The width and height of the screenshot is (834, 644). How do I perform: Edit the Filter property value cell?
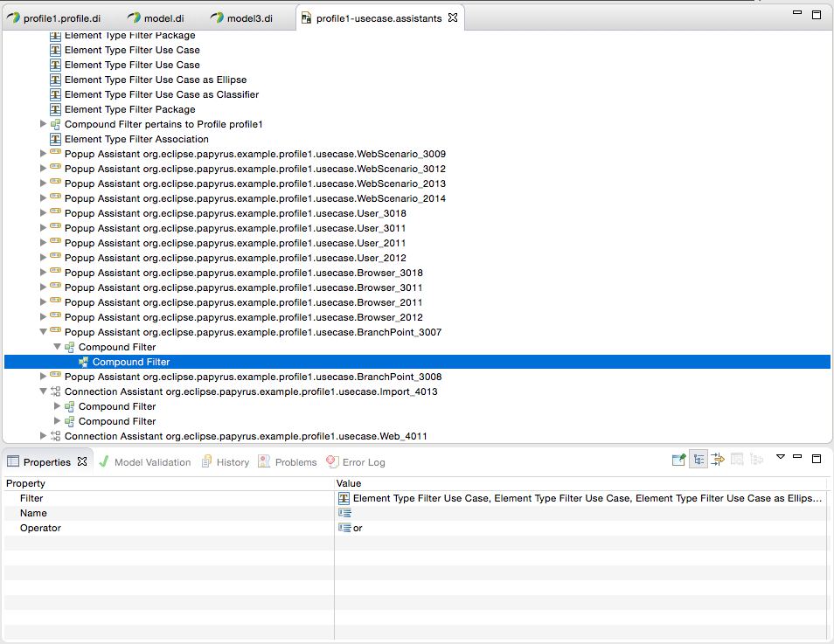[580, 498]
